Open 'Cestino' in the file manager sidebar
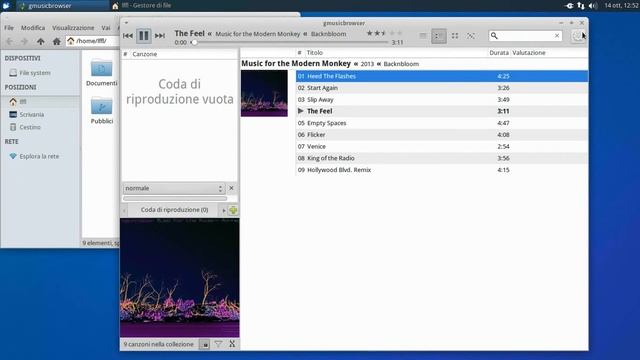The width and height of the screenshot is (640, 360). [30, 127]
